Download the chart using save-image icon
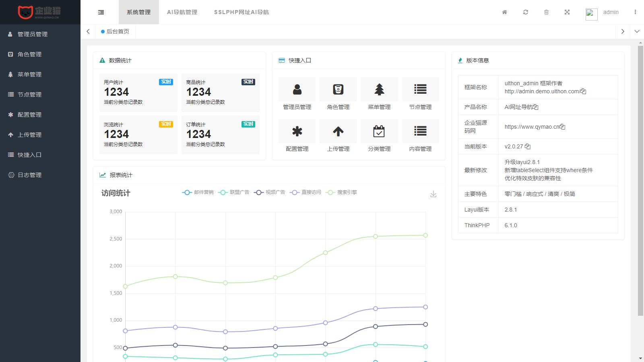644x362 pixels. (x=433, y=194)
